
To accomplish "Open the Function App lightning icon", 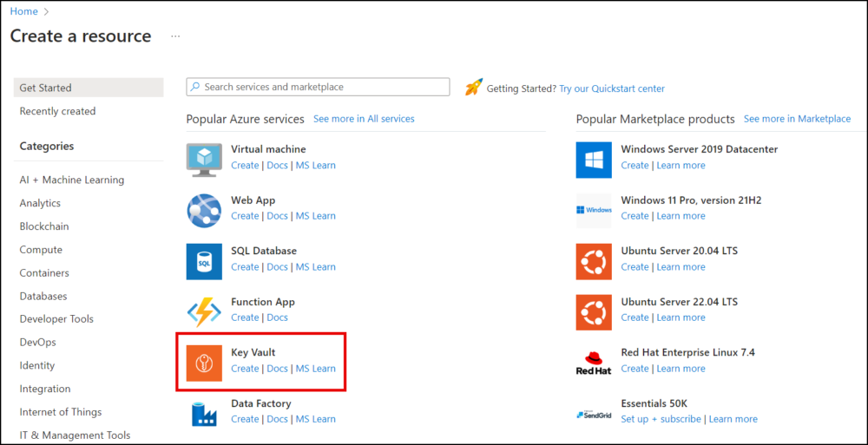I will [x=204, y=311].
